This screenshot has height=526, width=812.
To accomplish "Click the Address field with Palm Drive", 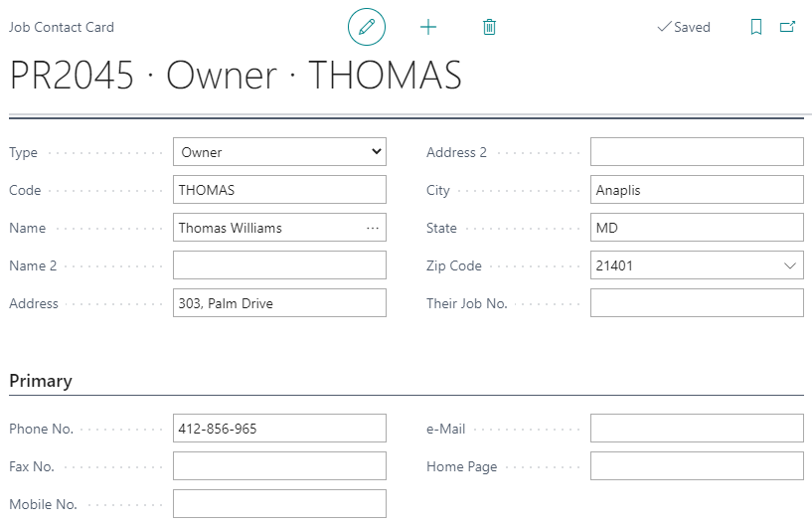I will pyautogui.click(x=279, y=303).
